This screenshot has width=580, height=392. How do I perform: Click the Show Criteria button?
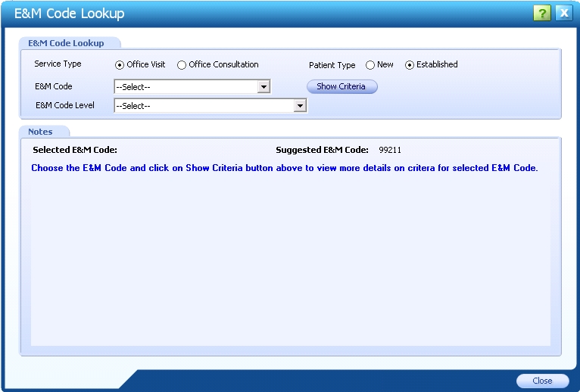point(341,86)
